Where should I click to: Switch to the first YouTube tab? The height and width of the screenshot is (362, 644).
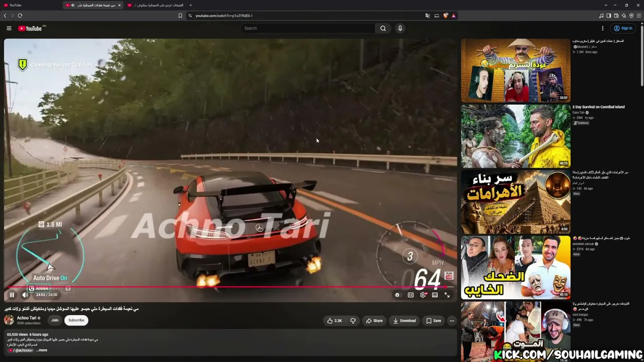31,5
